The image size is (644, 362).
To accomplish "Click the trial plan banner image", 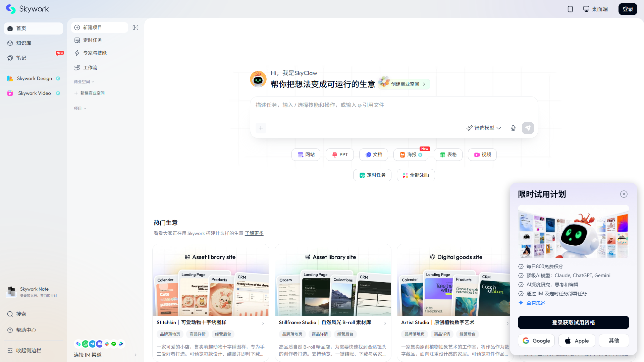I will click(574, 232).
